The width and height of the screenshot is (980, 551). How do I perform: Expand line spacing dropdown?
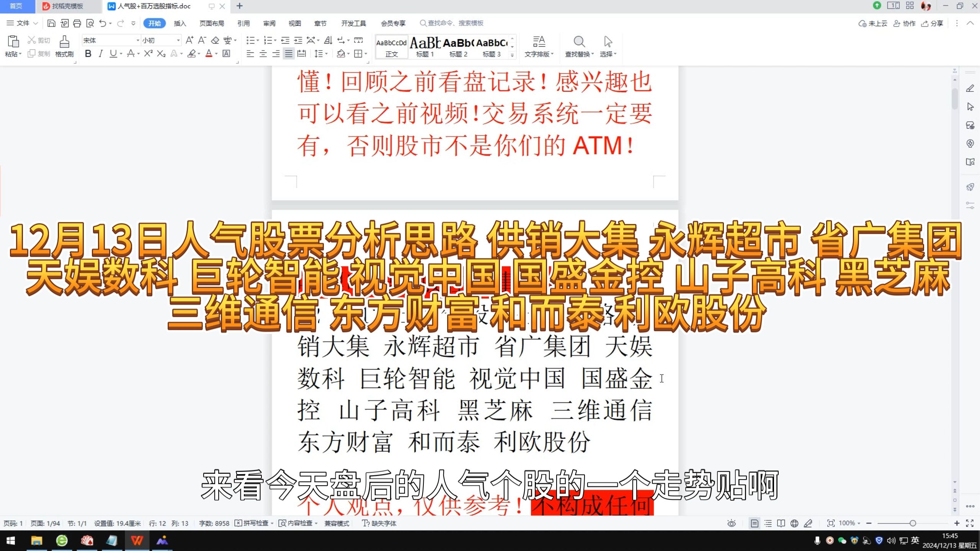click(x=326, y=54)
